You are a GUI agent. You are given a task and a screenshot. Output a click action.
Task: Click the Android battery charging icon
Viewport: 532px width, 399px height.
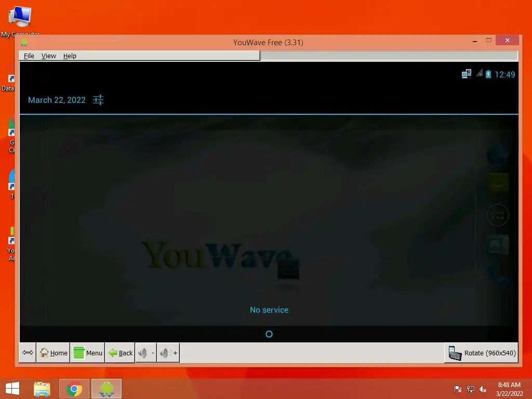tap(488, 74)
